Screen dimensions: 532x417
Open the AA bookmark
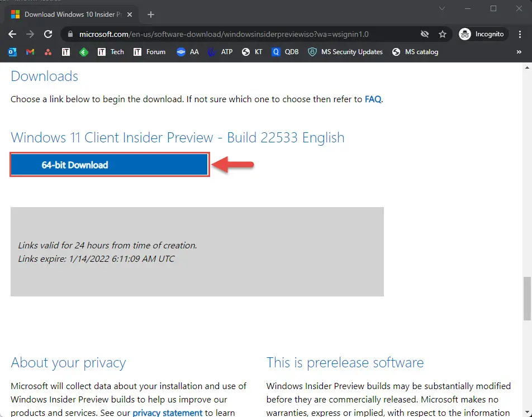click(188, 52)
